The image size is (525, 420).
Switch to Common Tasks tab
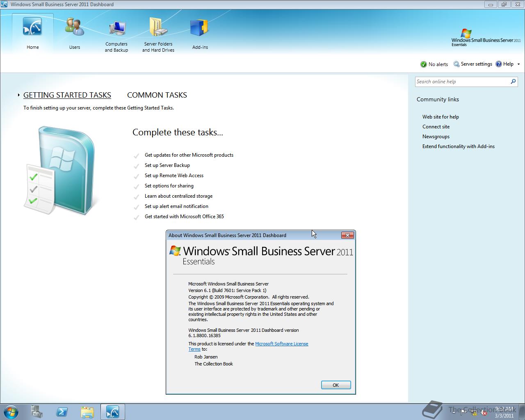point(157,95)
